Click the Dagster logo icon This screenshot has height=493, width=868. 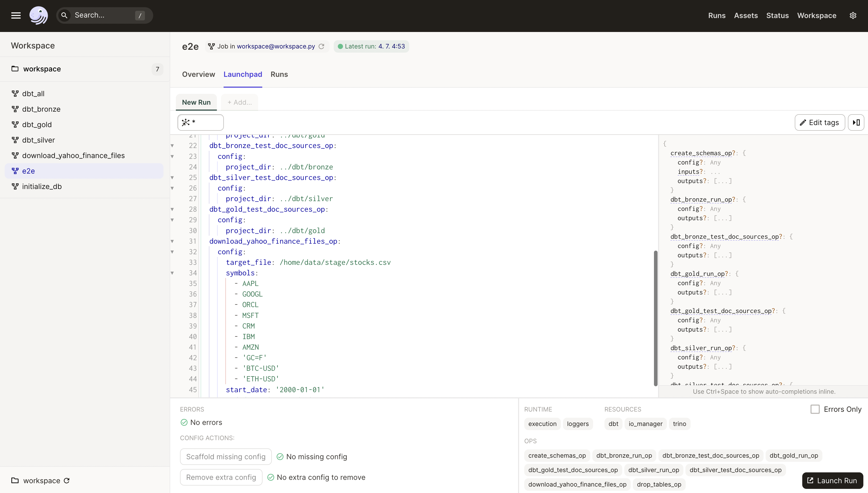tap(39, 15)
